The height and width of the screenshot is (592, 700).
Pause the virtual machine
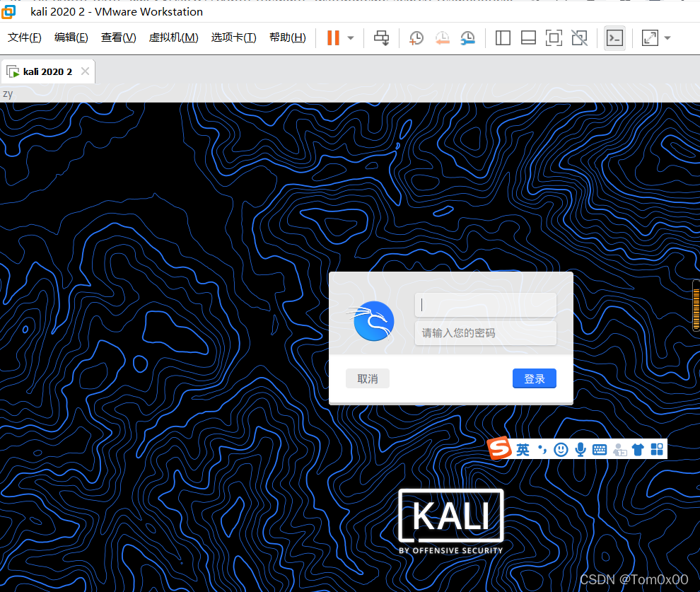tap(333, 38)
